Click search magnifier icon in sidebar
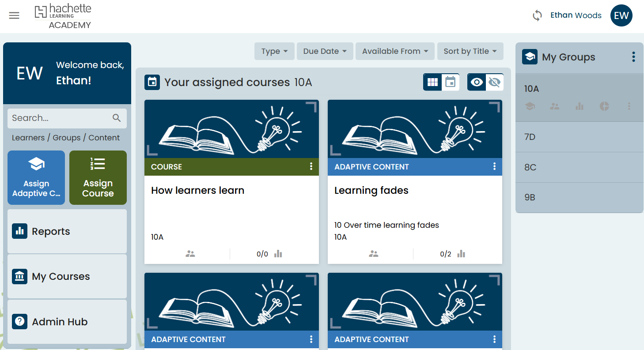 (117, 118)
